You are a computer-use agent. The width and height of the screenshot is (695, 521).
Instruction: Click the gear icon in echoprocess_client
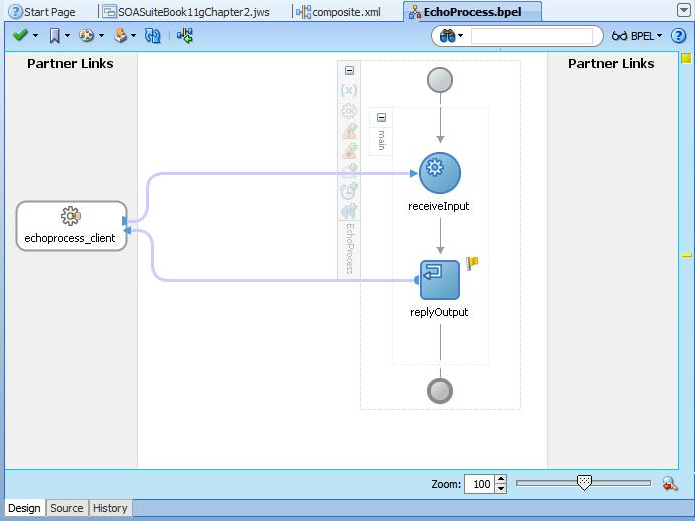[71, 216]
